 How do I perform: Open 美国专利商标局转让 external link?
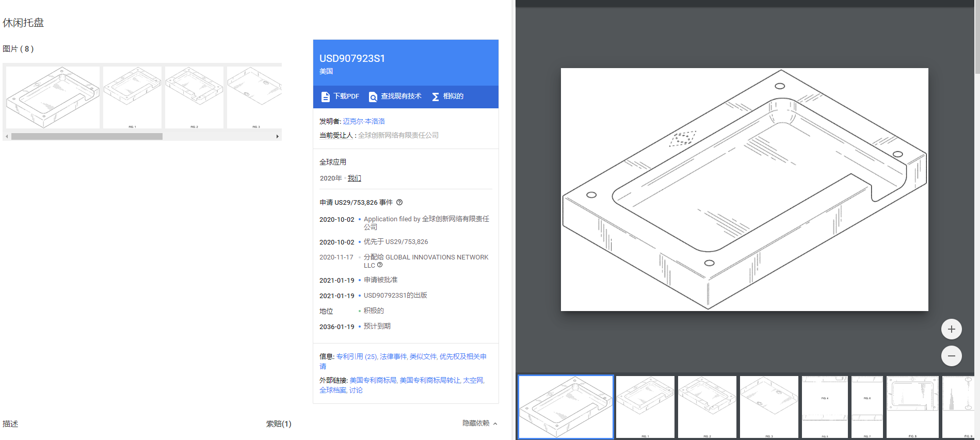[x=430, y=380]
